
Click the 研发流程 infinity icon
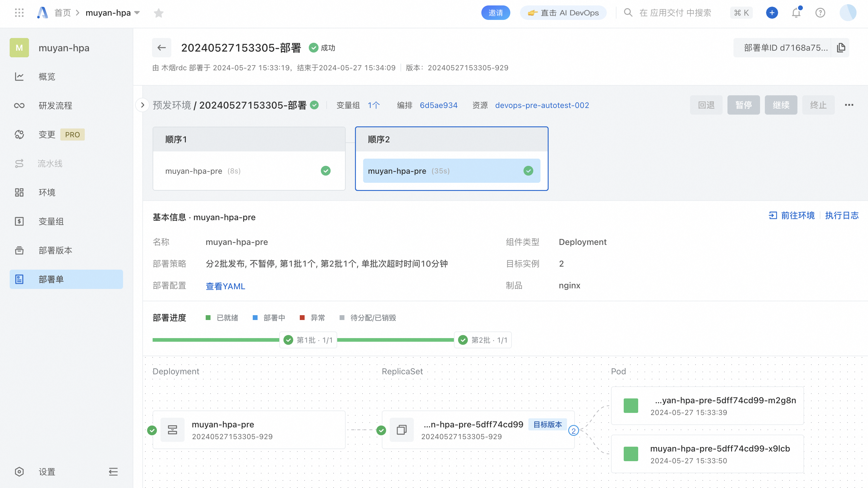(x=19, y=106)
